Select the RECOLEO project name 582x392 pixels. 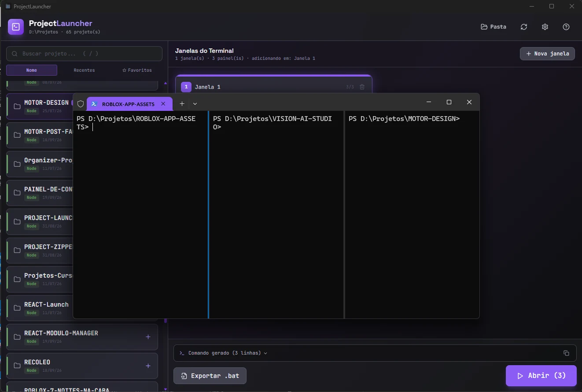point(37,362)
